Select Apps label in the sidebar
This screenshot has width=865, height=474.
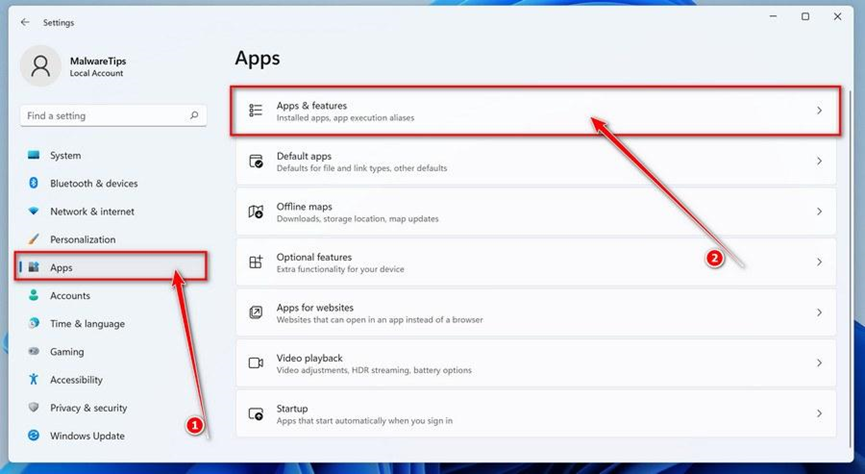click(x=61, y=268)
